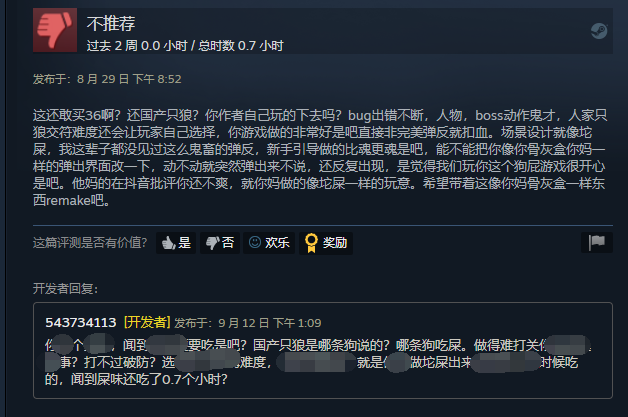The image size is (628, 417).
Task: Give an award with the 奖励 button
Action: [x=326, y=243]
